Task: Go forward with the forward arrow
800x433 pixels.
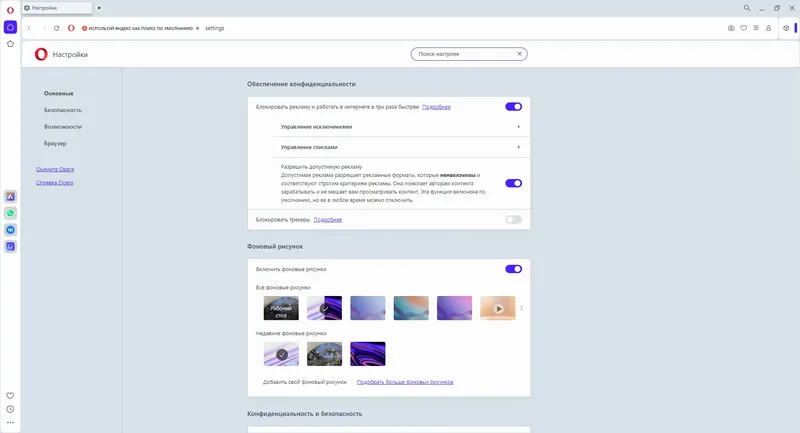Action: [44, 28]
